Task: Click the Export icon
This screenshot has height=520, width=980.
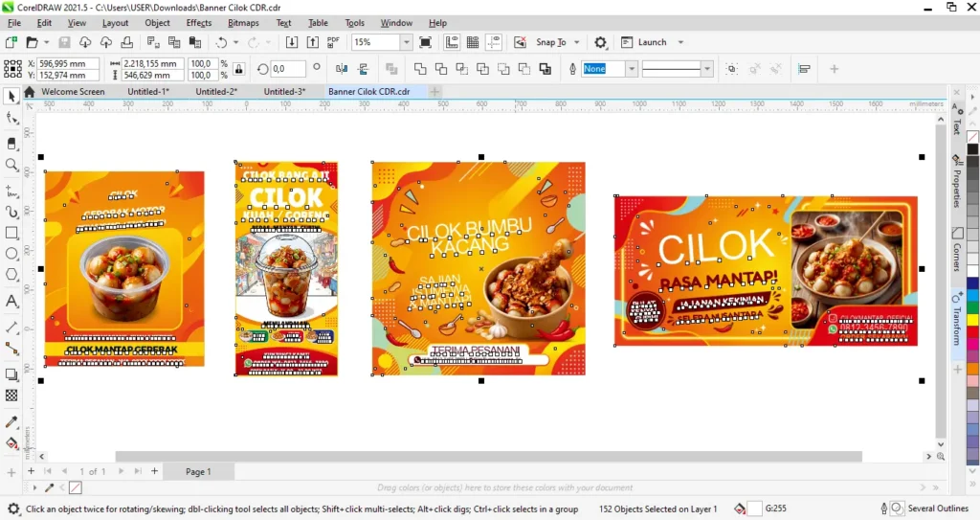Action: (313, 42)
